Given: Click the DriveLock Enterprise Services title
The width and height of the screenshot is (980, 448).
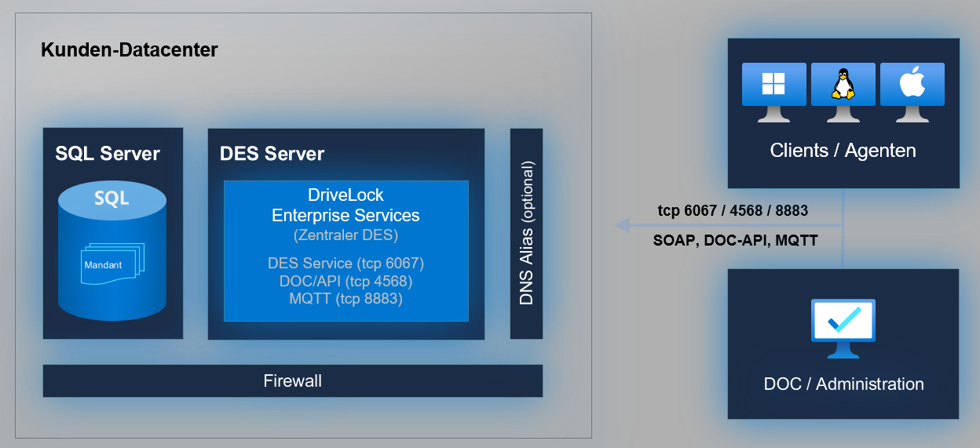Looking at the screenshot, I should coord(346,205).
